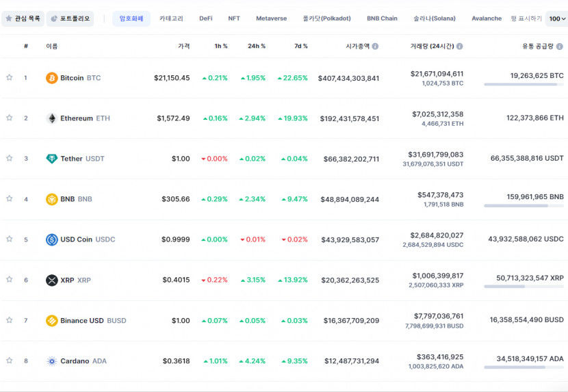Open the XRP coin name link

click(x=75, y=280)
